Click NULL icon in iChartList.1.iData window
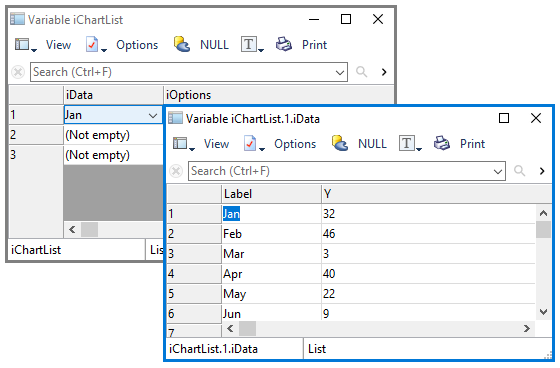The height and width of the screenshot is (368, 560). point(340,144)
